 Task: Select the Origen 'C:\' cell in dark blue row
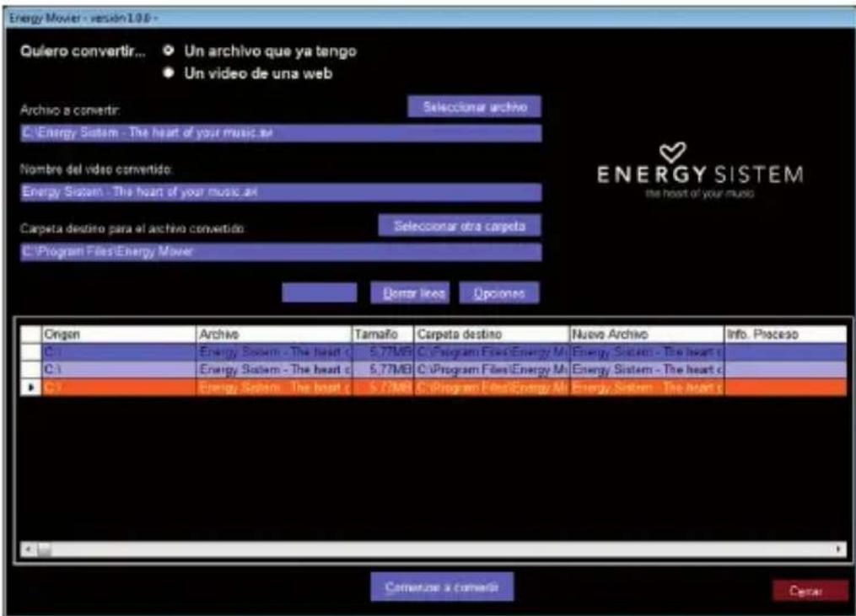point(118,352)
